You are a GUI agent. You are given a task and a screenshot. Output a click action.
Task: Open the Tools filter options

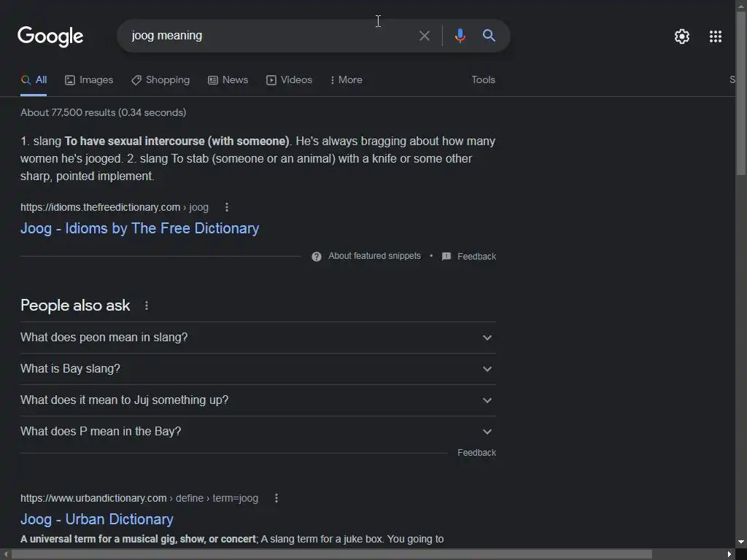pos(483,80)
